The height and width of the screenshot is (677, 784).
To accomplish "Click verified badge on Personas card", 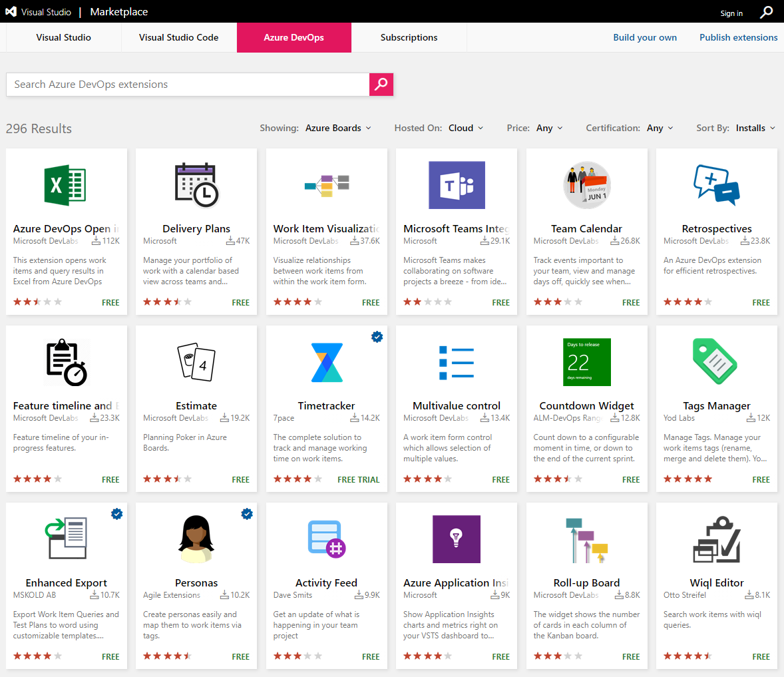I will pyautogui.click(x=246, y=513).
